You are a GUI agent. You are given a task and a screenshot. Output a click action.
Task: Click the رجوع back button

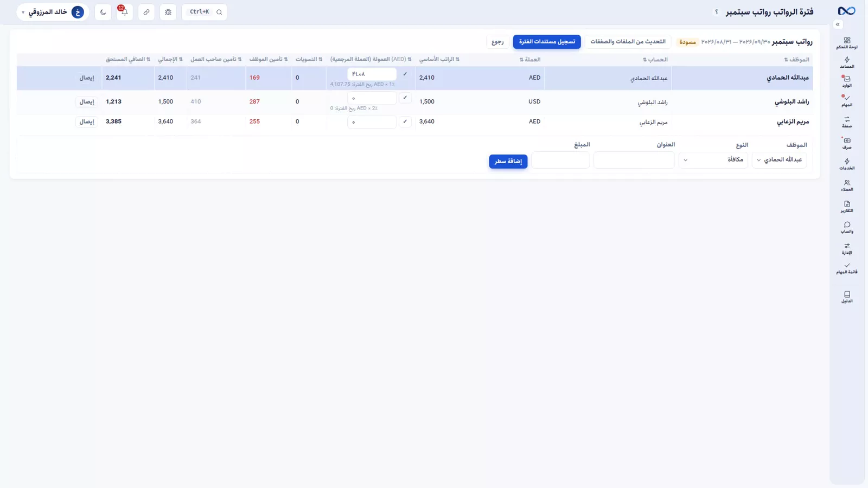(x=497, y=42)
